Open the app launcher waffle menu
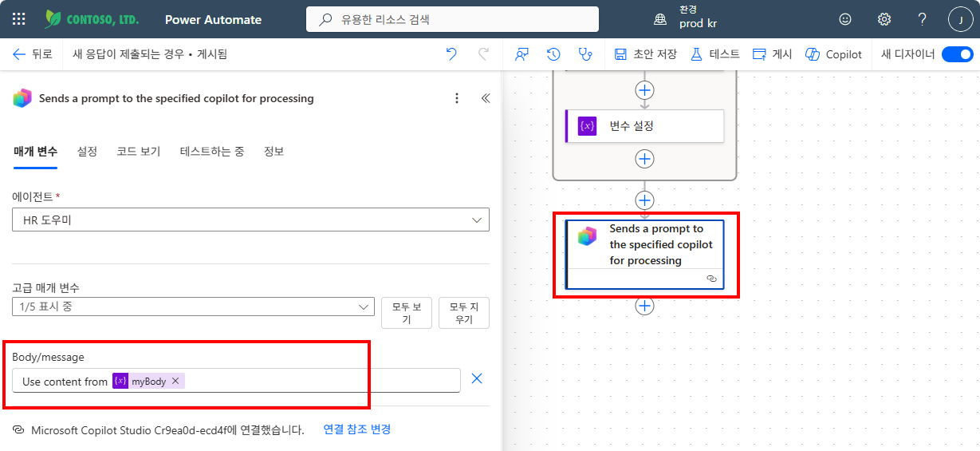The width and height of the screenshot is (980, 451). point(19,19)
